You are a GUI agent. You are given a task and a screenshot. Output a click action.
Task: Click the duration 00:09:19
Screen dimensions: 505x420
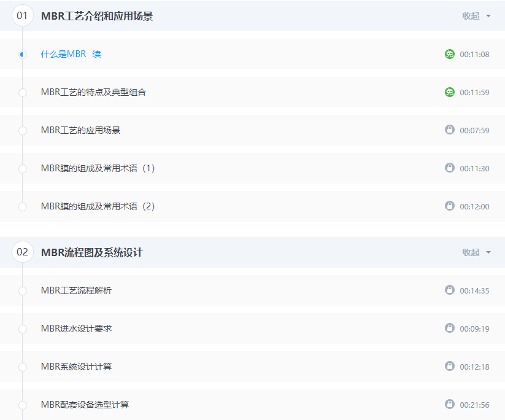click(x=474, y=329)
